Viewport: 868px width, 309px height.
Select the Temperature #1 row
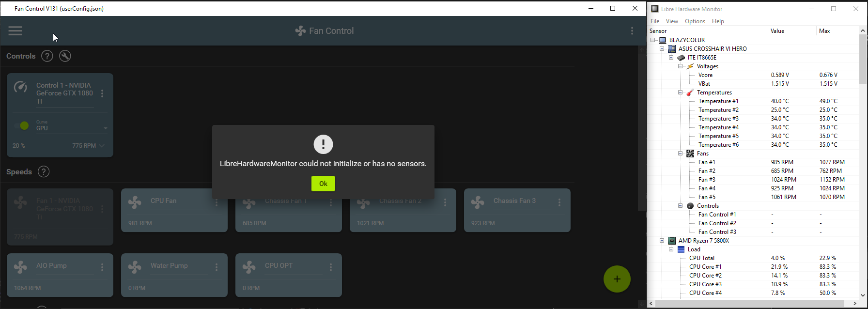pos(753,101)
